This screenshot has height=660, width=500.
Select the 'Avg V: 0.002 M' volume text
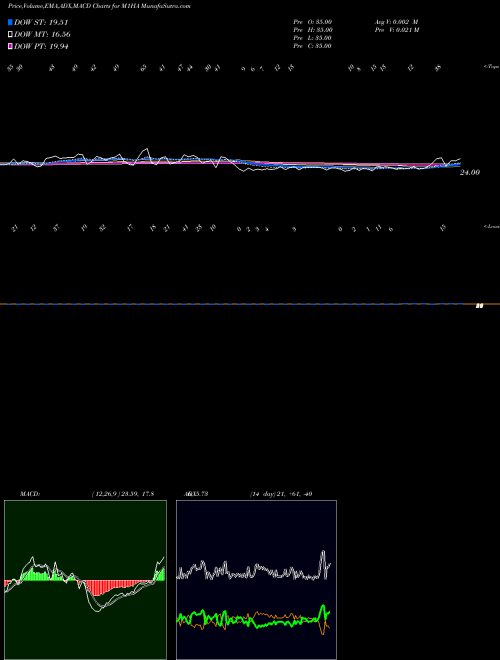pyautogui.click(x=396, y=22)
